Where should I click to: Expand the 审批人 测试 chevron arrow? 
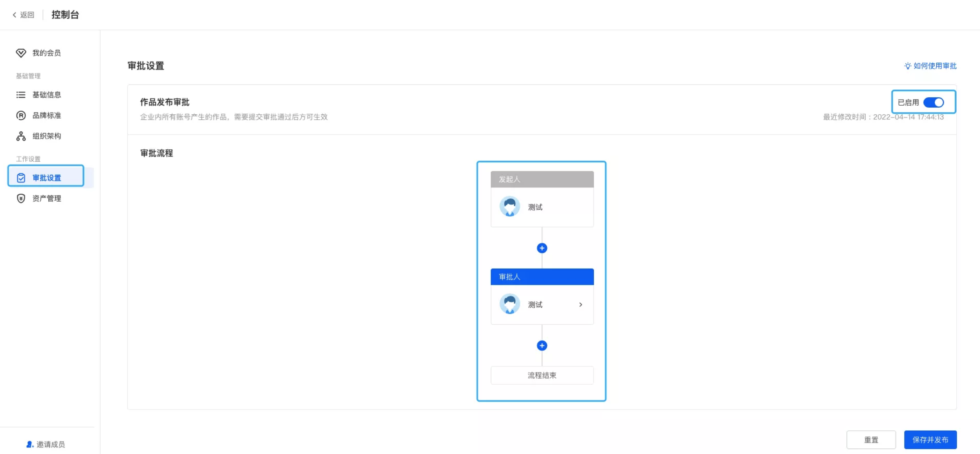click(x=581, y=305)
